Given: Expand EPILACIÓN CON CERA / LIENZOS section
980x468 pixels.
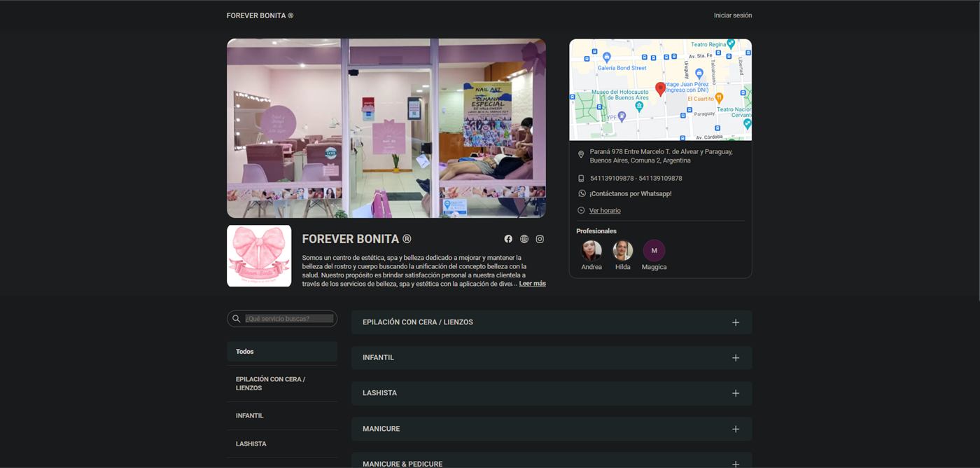Looking at the screenshot, I should pos(552,322).
